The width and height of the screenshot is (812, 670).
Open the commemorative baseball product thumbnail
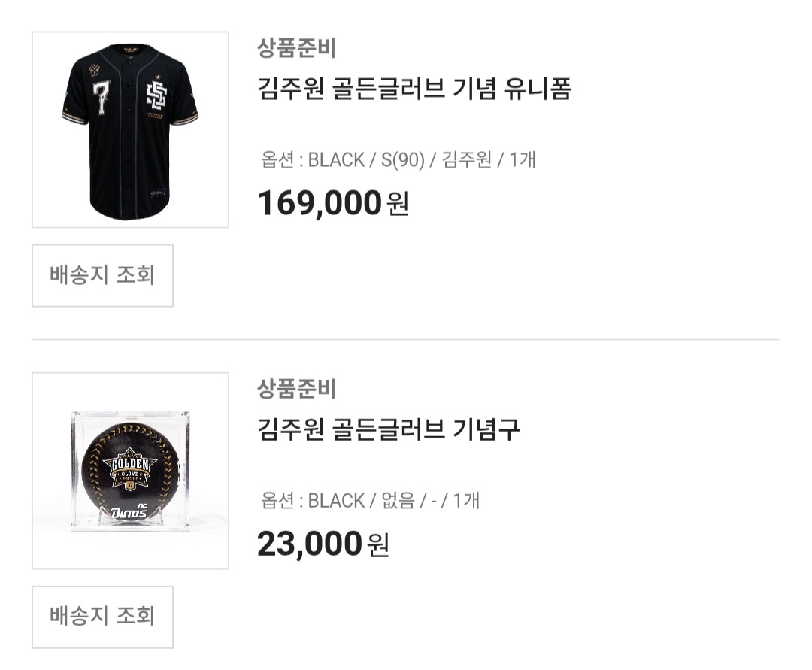(x=130, y=471)
